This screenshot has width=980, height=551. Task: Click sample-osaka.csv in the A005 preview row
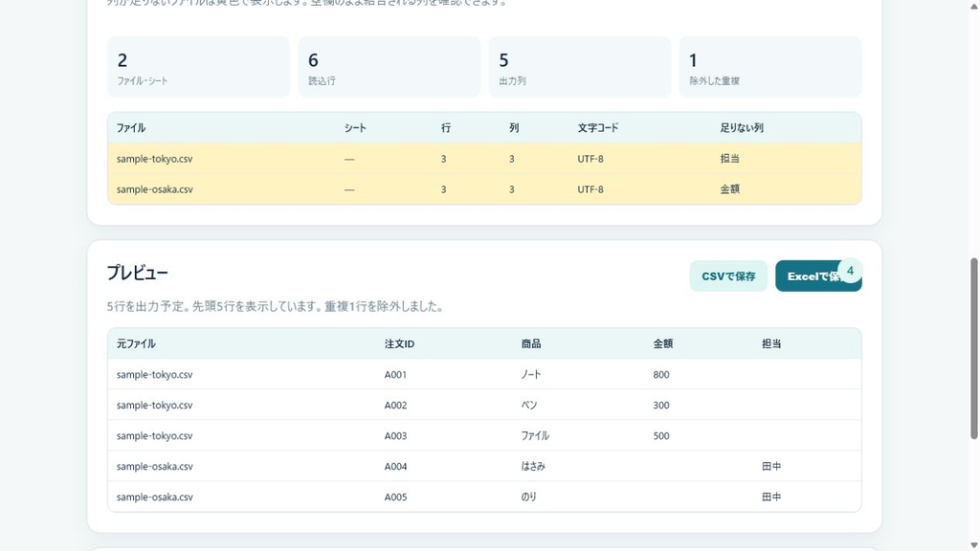coord(154,497)
